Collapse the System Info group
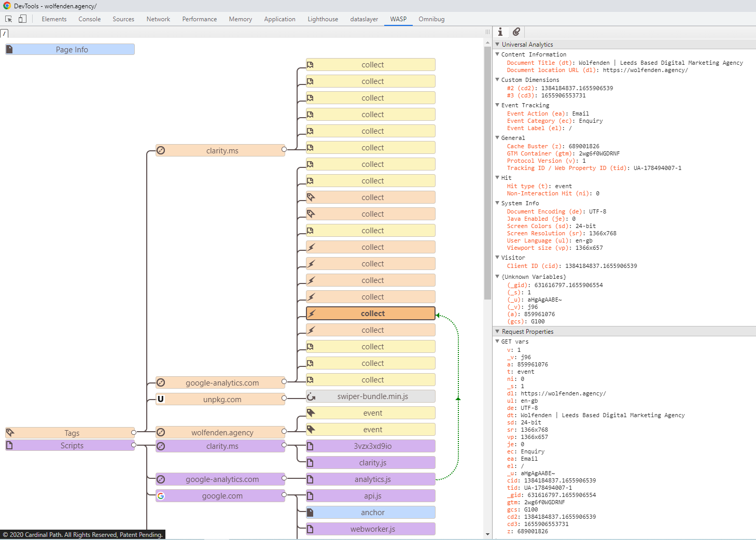The height and width of the screenshot is (540, 756). coord(497,203)
